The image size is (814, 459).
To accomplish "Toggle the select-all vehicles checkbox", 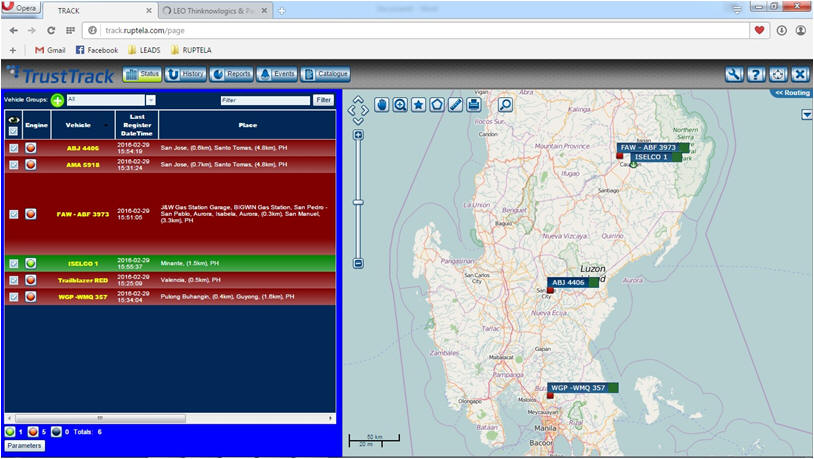I will click(x=13, y=131).
